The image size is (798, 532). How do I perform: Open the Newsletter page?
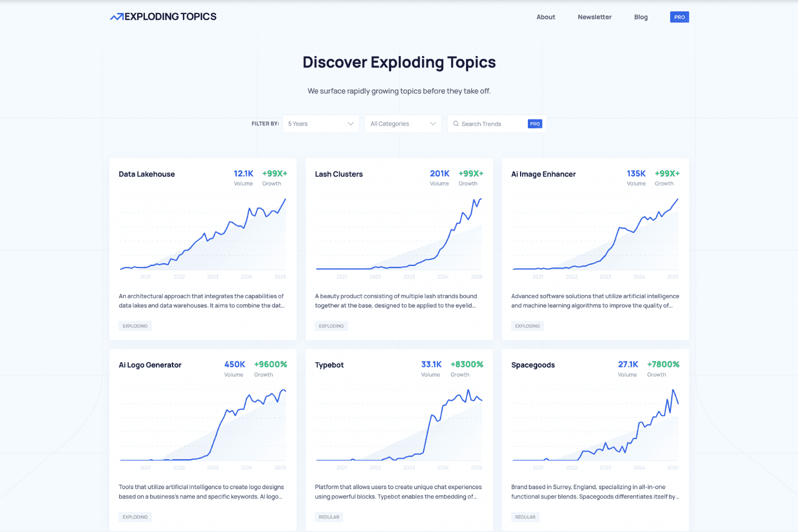point(594,17)
